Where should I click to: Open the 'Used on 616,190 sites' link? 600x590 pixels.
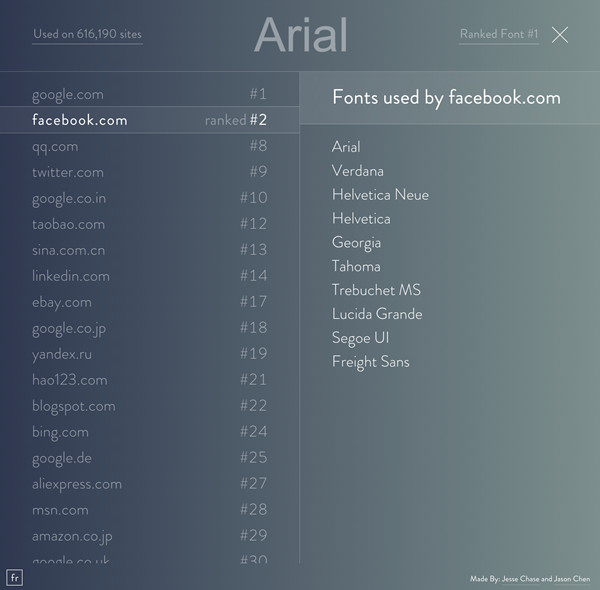87,34
